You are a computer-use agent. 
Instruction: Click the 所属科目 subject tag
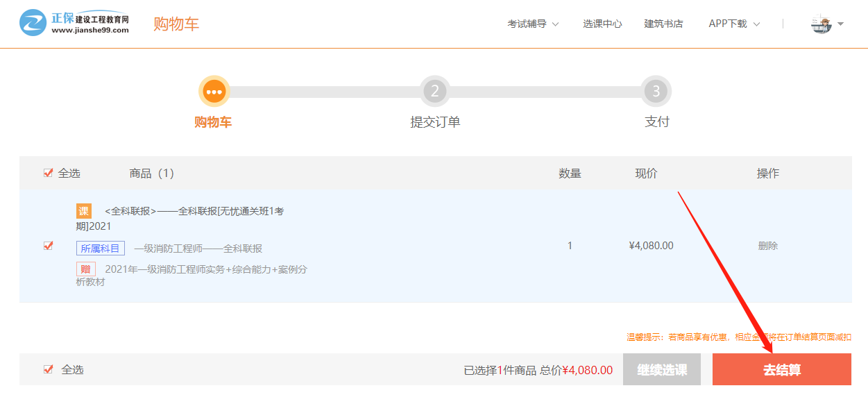[101, 249]
